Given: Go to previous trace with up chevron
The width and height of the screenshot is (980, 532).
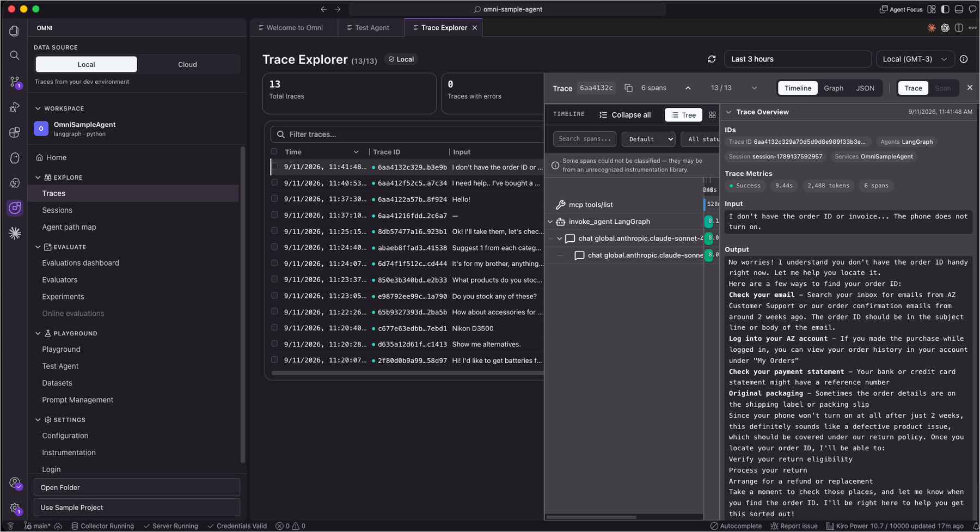Looking at the screenshot, I should pos(688,88).
